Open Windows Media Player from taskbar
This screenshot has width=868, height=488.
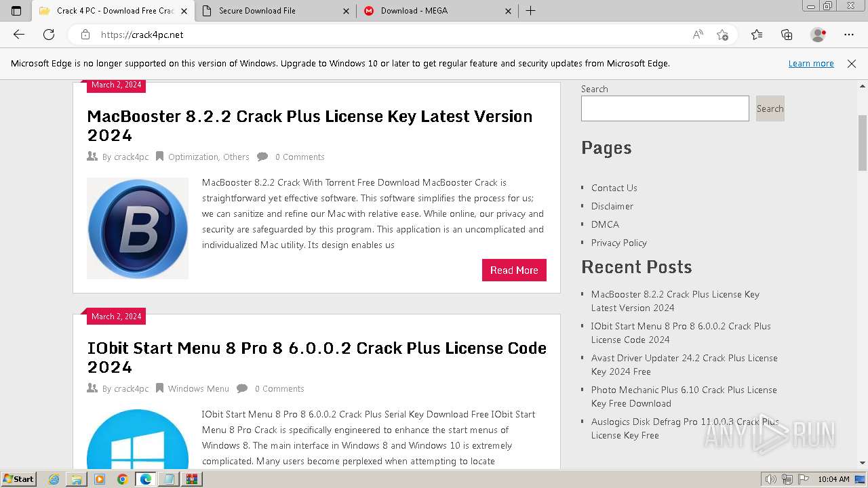coord(100,479)
